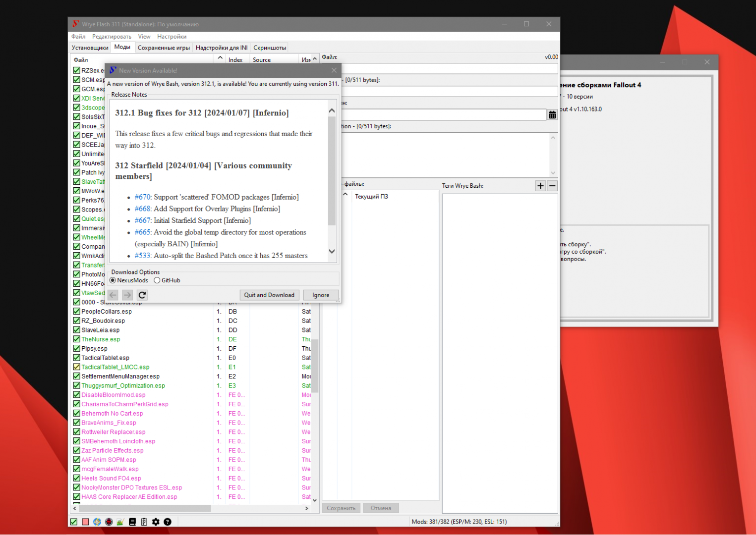Collapse the chevron beside Текущий ПЗ
Viewport: 756px width, 535px height.
point(345,195)
